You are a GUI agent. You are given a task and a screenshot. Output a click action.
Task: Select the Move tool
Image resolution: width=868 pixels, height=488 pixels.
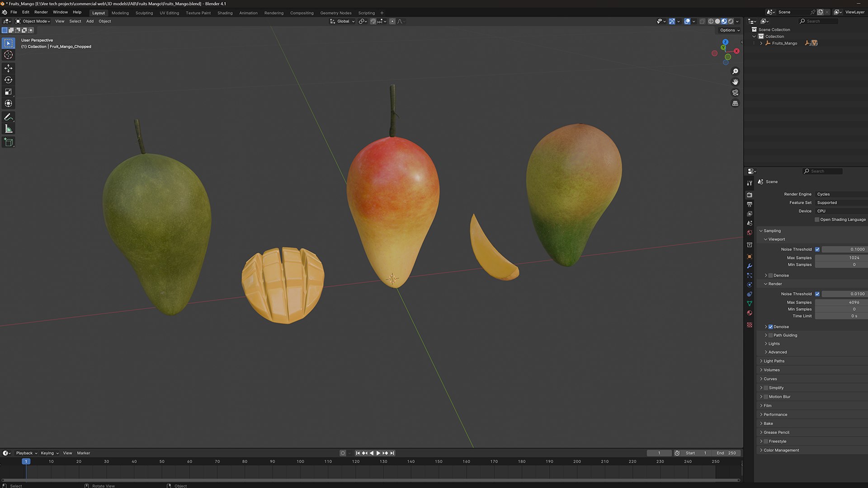point(8,68)
